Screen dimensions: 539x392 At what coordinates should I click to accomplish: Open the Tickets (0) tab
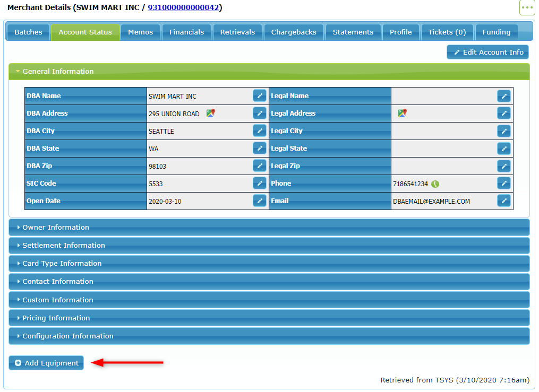(447, 32)
